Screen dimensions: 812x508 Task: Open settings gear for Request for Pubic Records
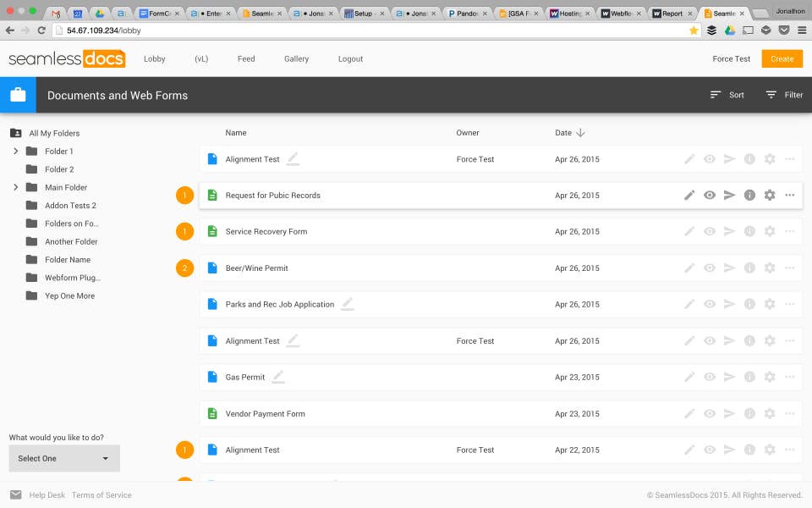[770, 196]
